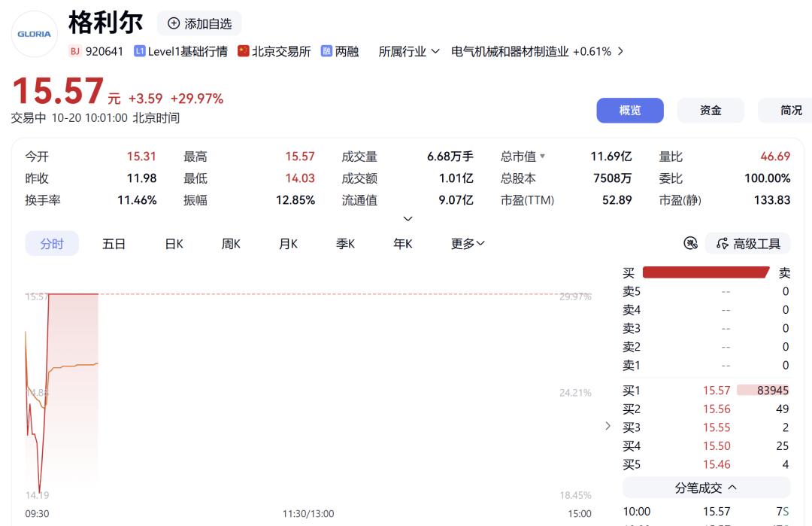Select the 月K chart period
Viewport: 812px width, 526px height.
[289, 244]
